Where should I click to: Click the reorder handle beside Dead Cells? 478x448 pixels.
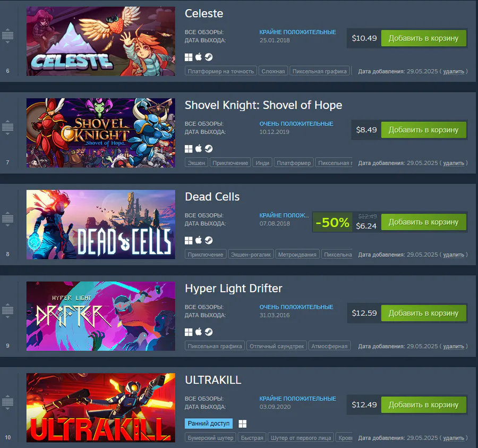[x=7, y=219]
